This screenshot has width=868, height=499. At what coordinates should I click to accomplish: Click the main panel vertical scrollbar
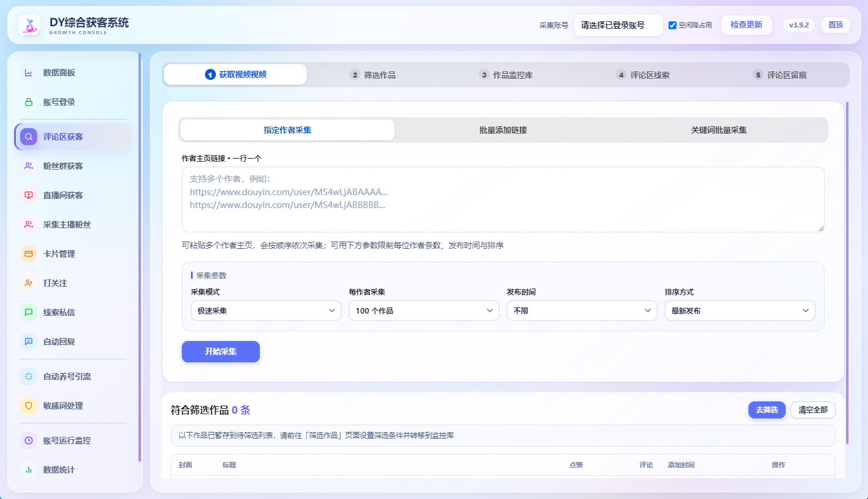point(847,273)
